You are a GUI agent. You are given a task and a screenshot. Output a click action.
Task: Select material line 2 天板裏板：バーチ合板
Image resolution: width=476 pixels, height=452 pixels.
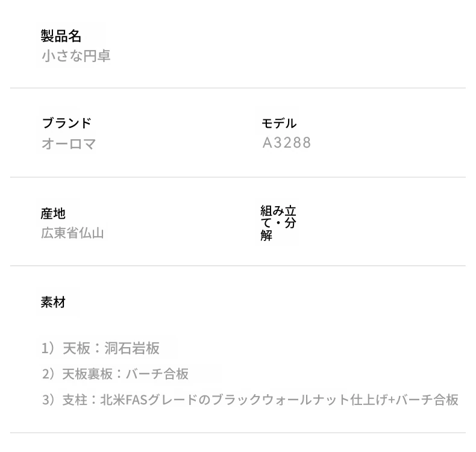tap(115, 374)
